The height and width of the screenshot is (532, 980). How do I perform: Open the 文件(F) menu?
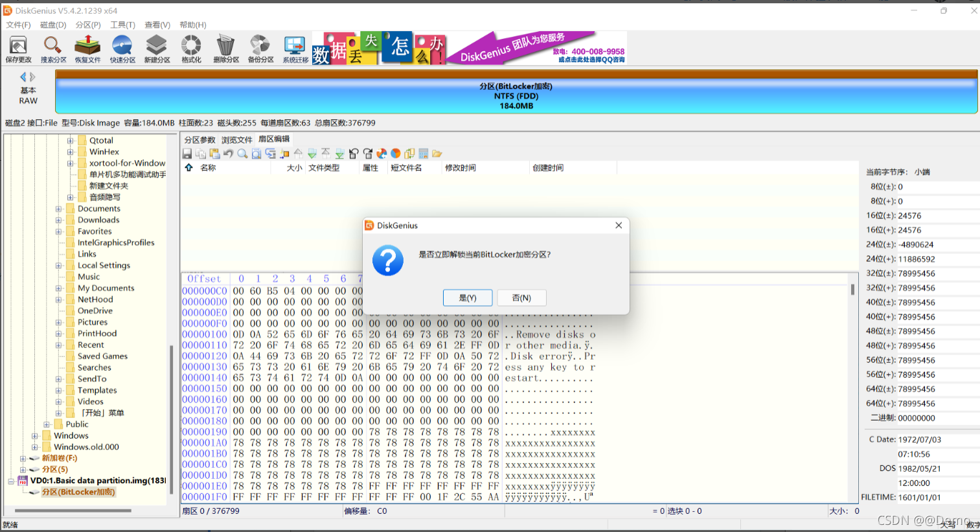pyautogui.click(x=18, y=25)
